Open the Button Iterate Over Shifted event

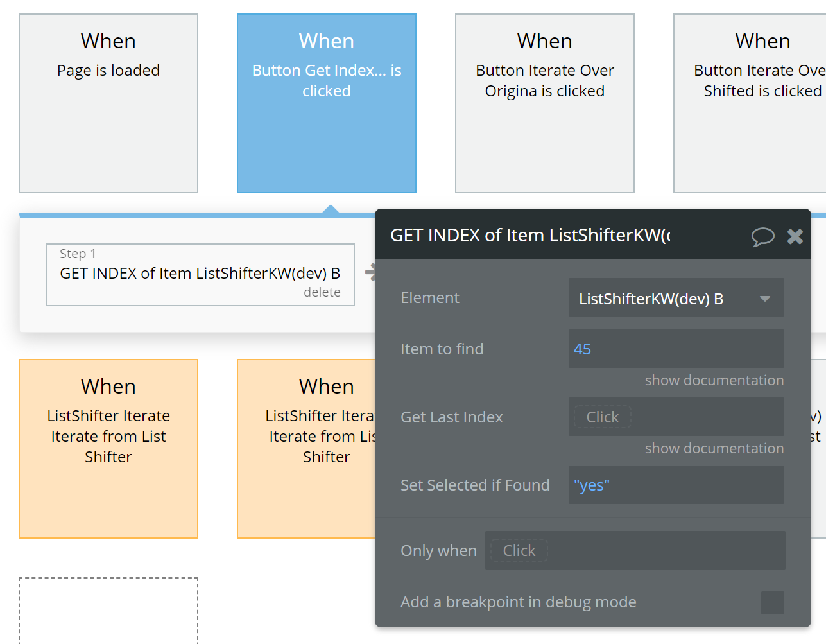tap(750, 103)
